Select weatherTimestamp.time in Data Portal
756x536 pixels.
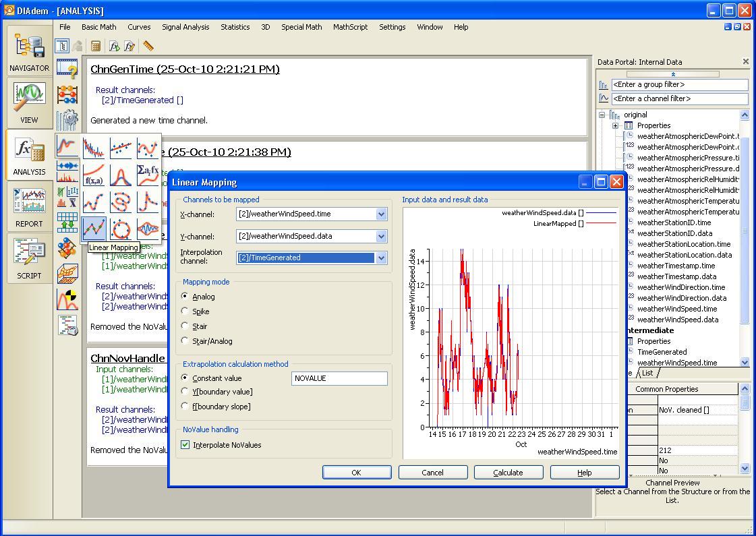pyautogui.click(x=676, y=266)
